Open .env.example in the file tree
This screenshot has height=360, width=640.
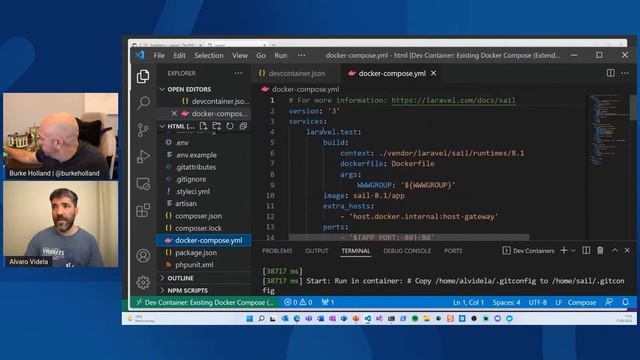[196, 155]
